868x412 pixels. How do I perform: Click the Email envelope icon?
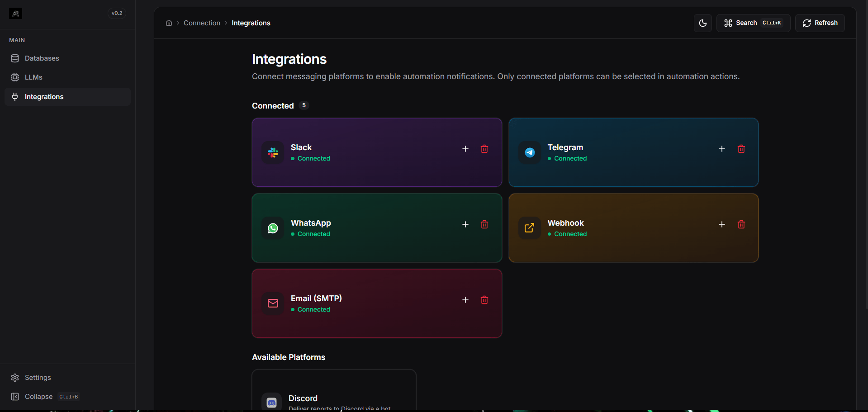pyautogui.click(x=273, y=303)
